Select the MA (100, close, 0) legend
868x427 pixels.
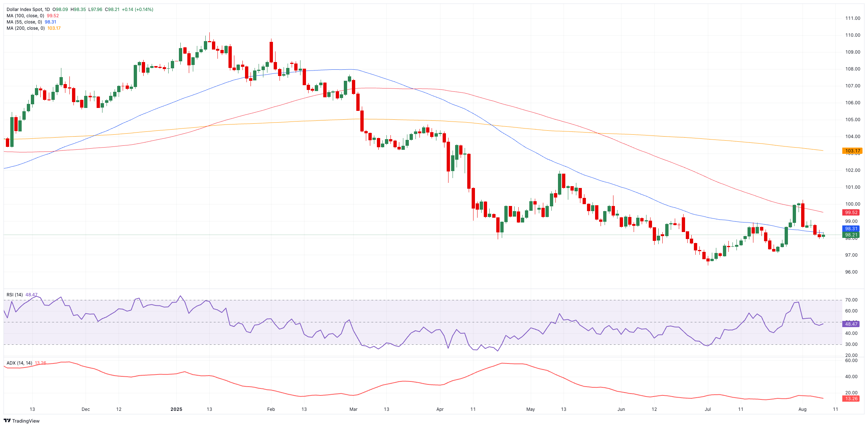[25, 16]
